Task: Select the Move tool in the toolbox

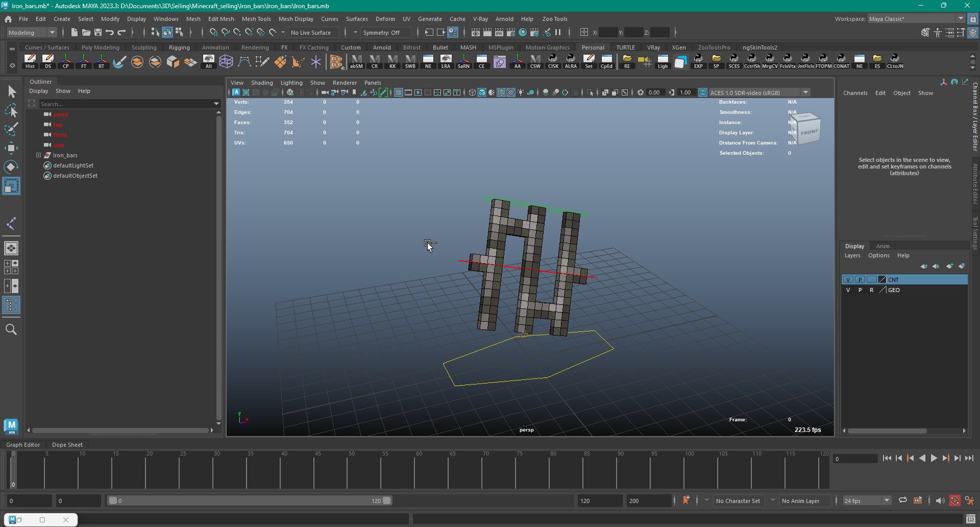Action: pyautogui.click(x=11, y=148)
